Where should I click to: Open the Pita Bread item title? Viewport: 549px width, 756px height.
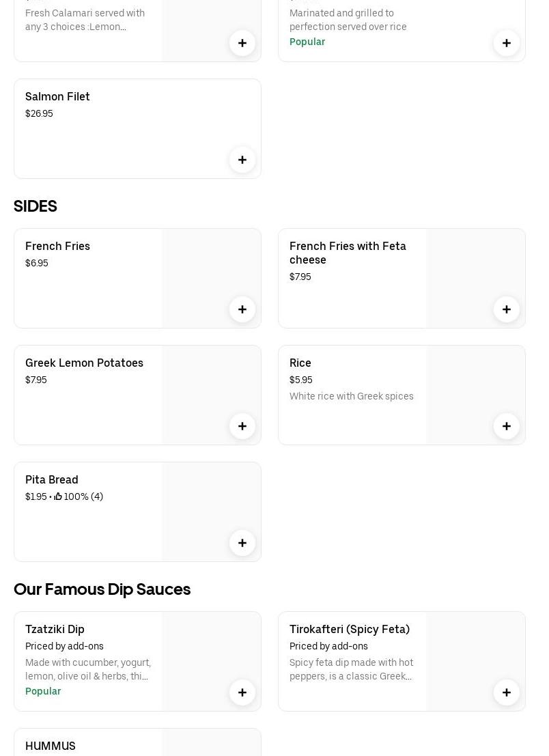[x=52, y=480]
